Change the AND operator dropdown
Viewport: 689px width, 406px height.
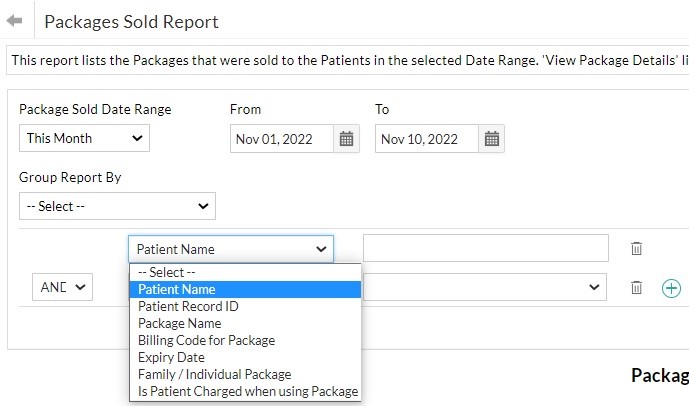[62, 287]
